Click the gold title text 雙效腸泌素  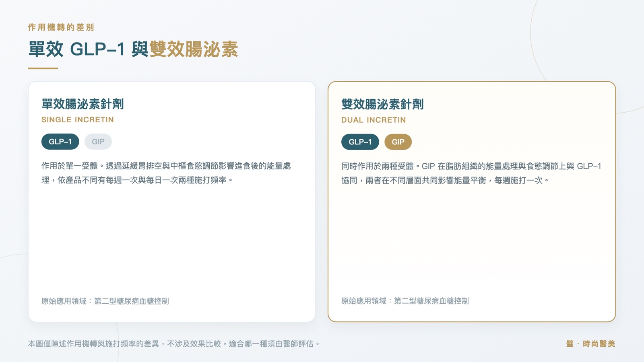tap(194, 49)
